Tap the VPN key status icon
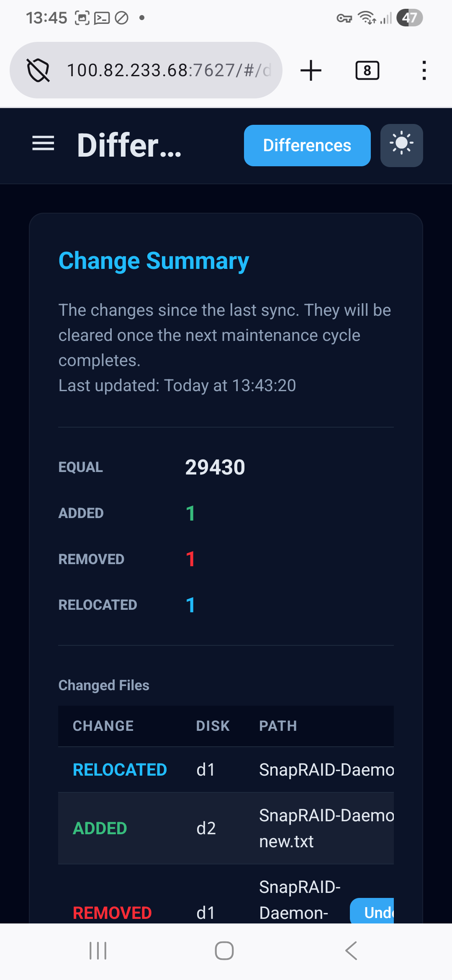452x980 pixels. 344,18
